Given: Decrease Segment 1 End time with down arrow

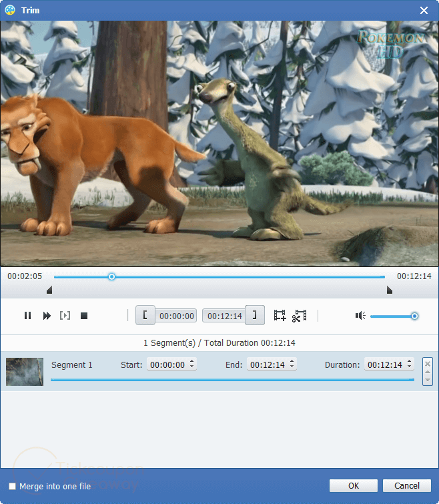Looking at the screenshot, I should click(292, 366).
